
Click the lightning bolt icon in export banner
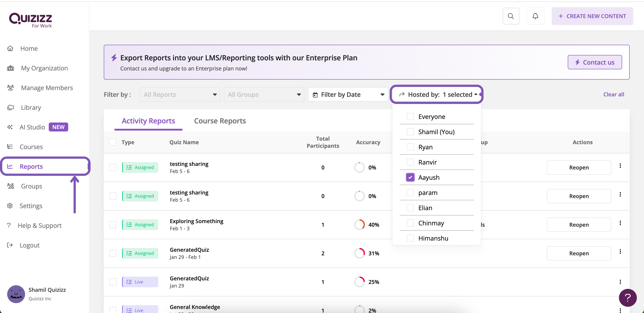[114, 58]
